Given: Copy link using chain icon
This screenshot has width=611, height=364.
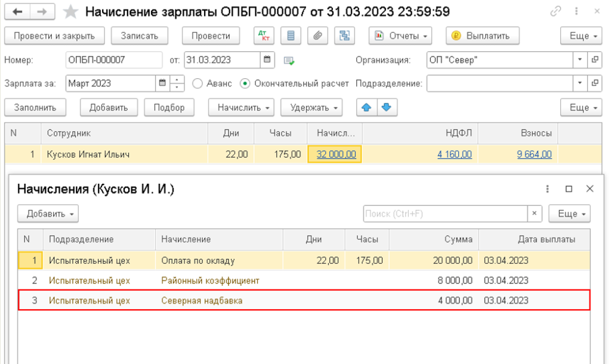Looking at the screenshot, I should [557, 11].
